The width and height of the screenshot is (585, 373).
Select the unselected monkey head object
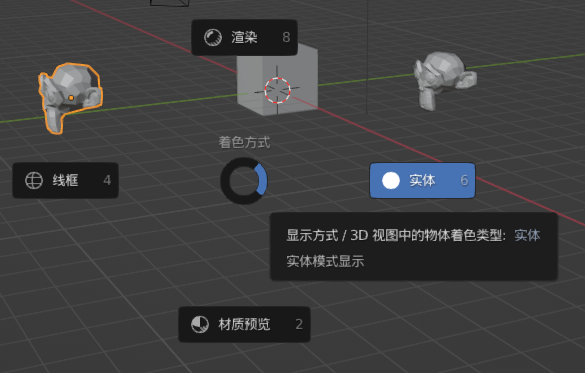(x=444, y=80)
